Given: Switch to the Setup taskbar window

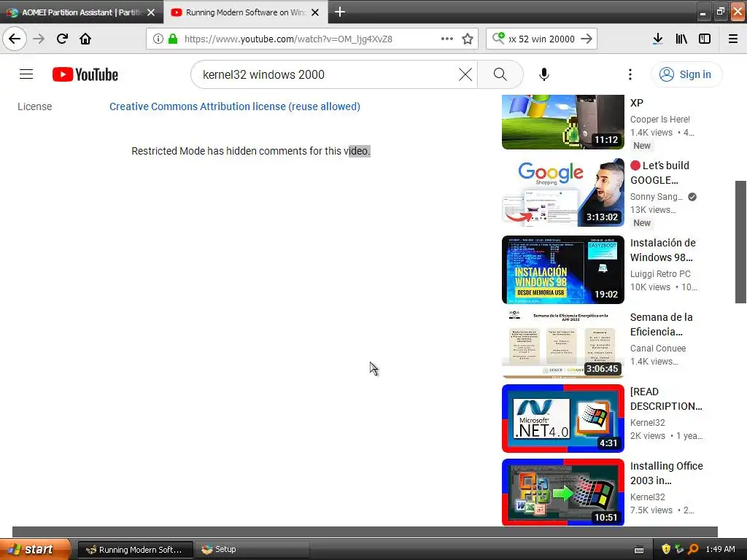Looking at the screenshot, I should pyautogui.click(x=252, y=550).
